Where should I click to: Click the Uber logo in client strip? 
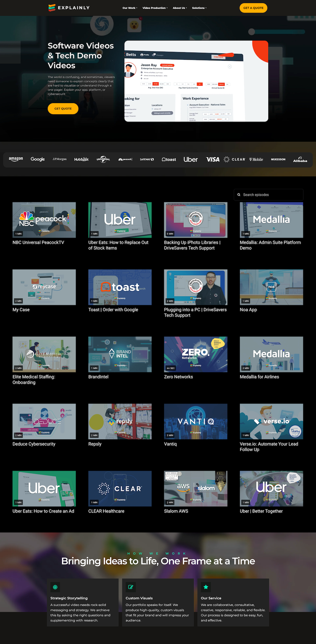point(191,159)
